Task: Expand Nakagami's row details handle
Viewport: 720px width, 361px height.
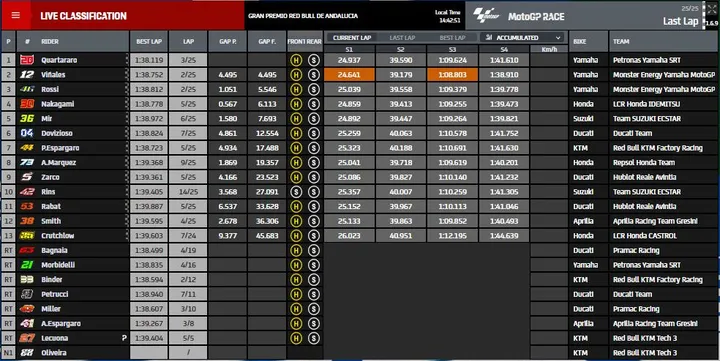Action: coord(127,104)
